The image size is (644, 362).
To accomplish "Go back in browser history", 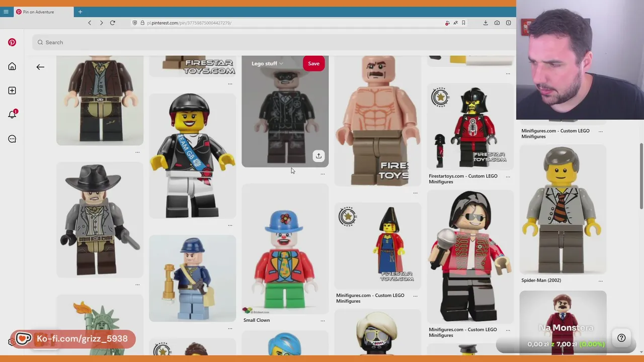I will (90, 23).
